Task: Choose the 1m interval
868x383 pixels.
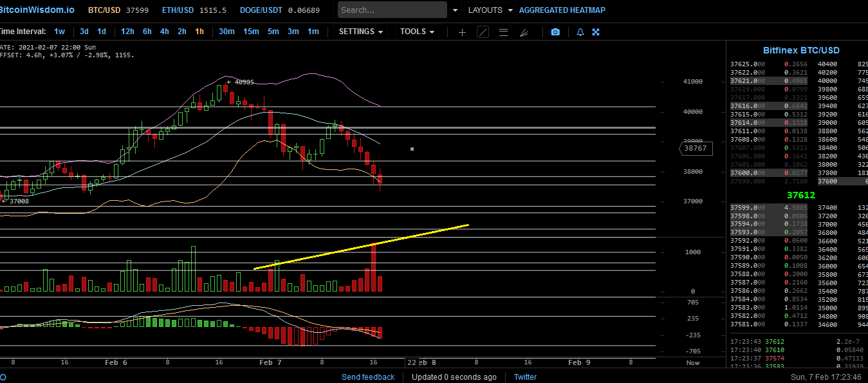Action: pyautogui.click(x=313, y=32)
